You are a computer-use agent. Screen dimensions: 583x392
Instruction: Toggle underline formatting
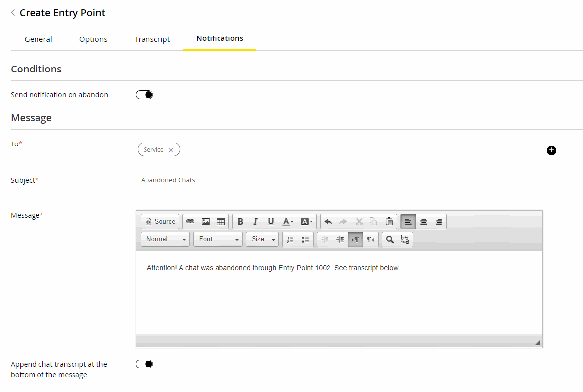[271, 222]
